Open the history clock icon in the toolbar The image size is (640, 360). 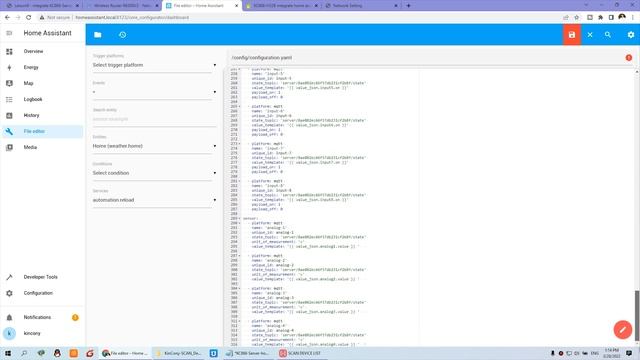pos(122,35)
